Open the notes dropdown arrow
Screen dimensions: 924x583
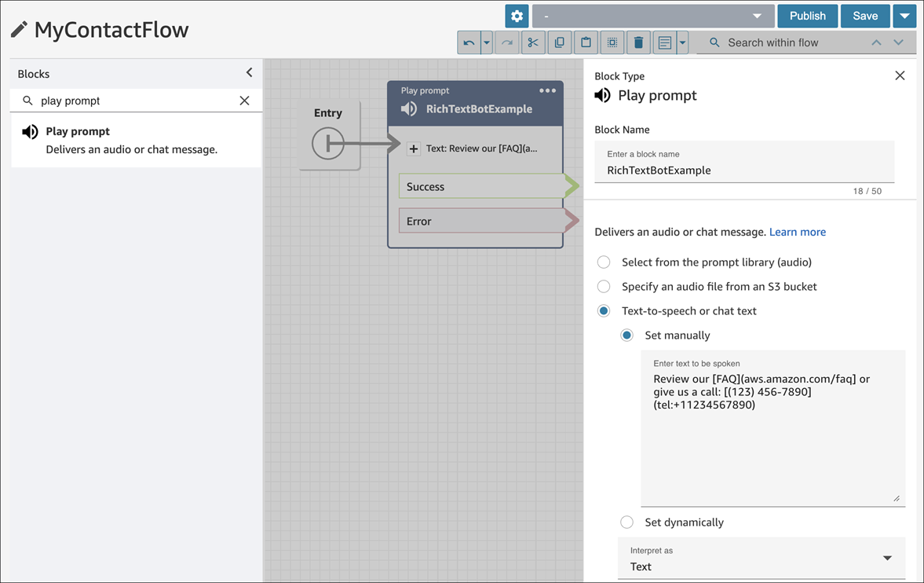(682, 42)
